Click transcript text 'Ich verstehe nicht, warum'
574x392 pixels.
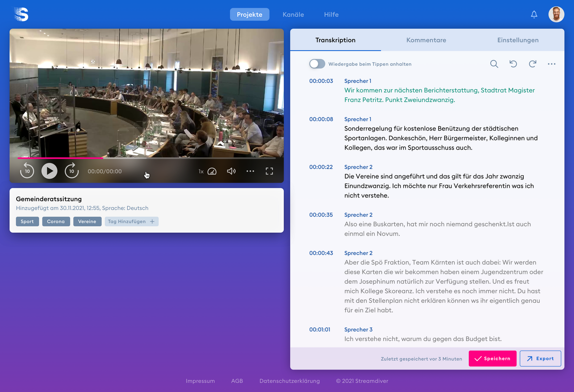point(423,339)
